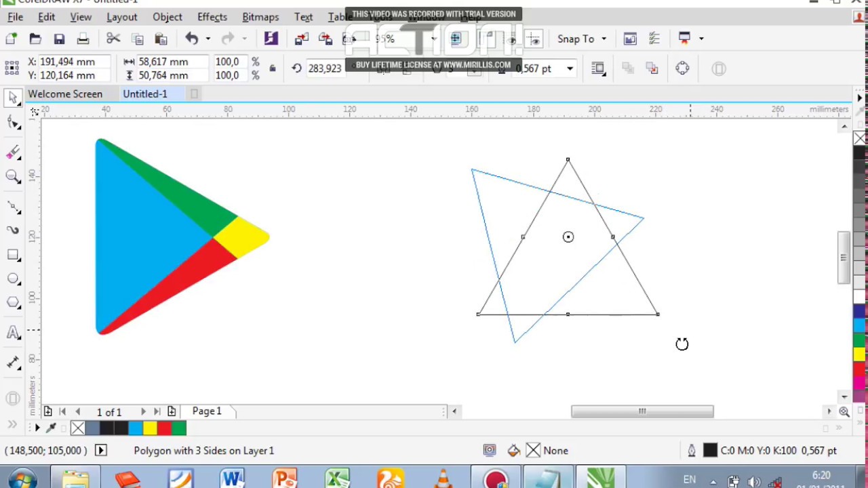
Task: Select the Rectangle tool
Action: point(13,256)
